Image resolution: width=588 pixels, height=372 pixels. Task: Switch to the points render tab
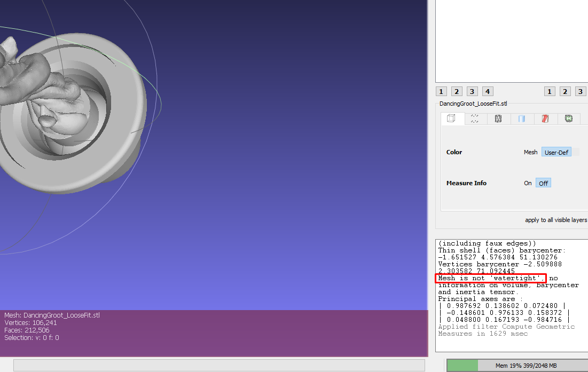(x=475, y=119)
